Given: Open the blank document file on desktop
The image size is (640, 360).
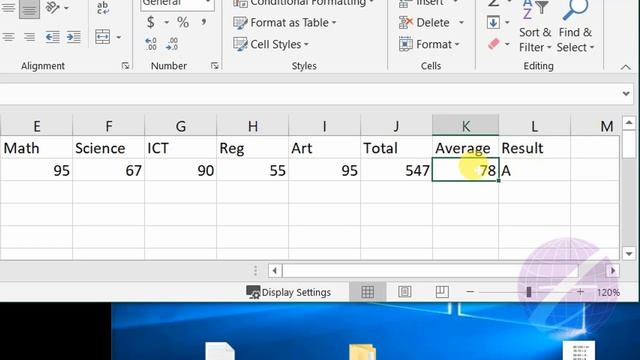Looking at the screenshot, I should (220, 351).
